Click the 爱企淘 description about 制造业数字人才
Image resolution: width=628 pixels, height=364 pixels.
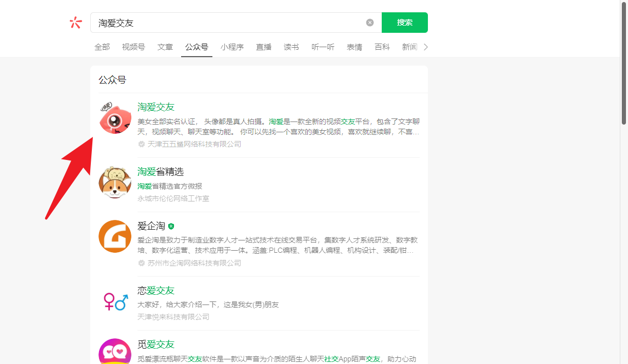coord(278,245)
